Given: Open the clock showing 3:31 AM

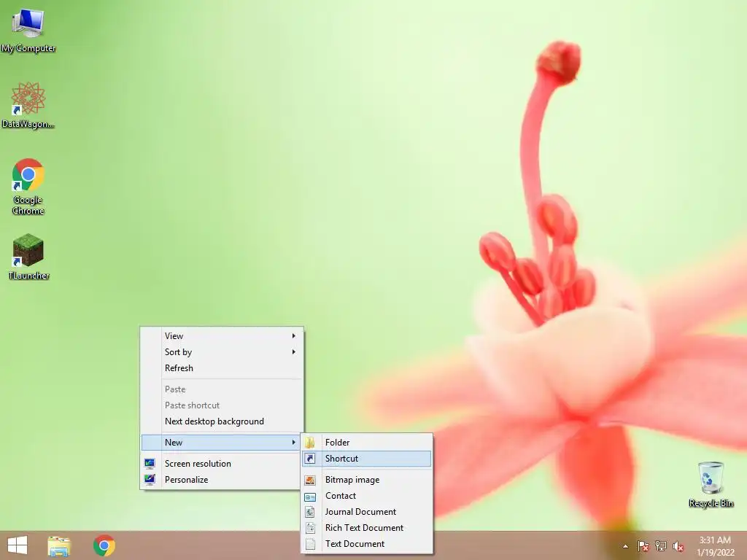Looking at the screenshot, I should point(715,545).
